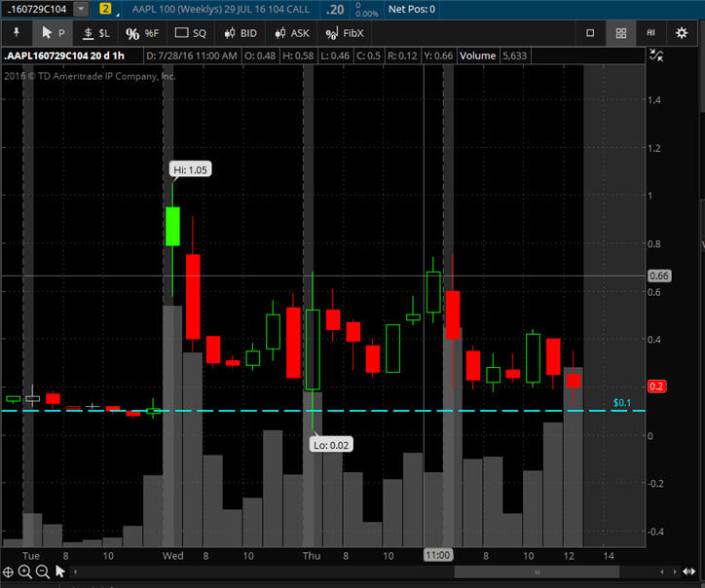Zoom in with the magnifier plus

(x=24, y=571)
